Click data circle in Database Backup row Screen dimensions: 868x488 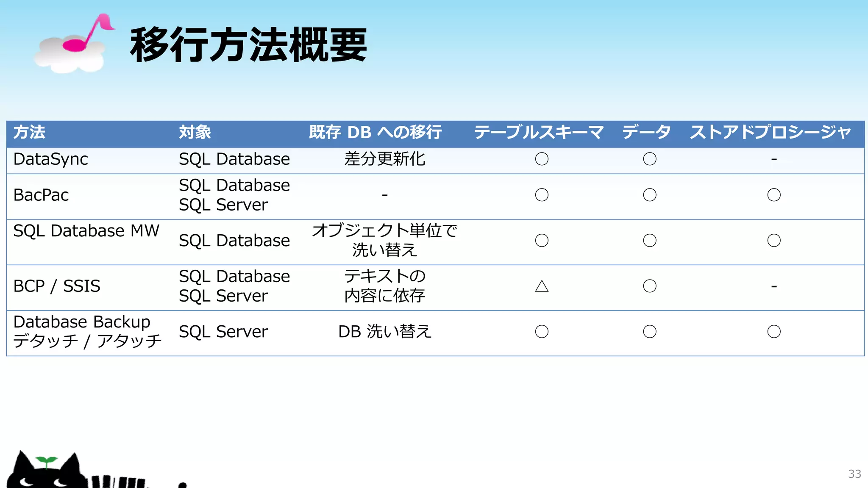click(x=650, y=332)
